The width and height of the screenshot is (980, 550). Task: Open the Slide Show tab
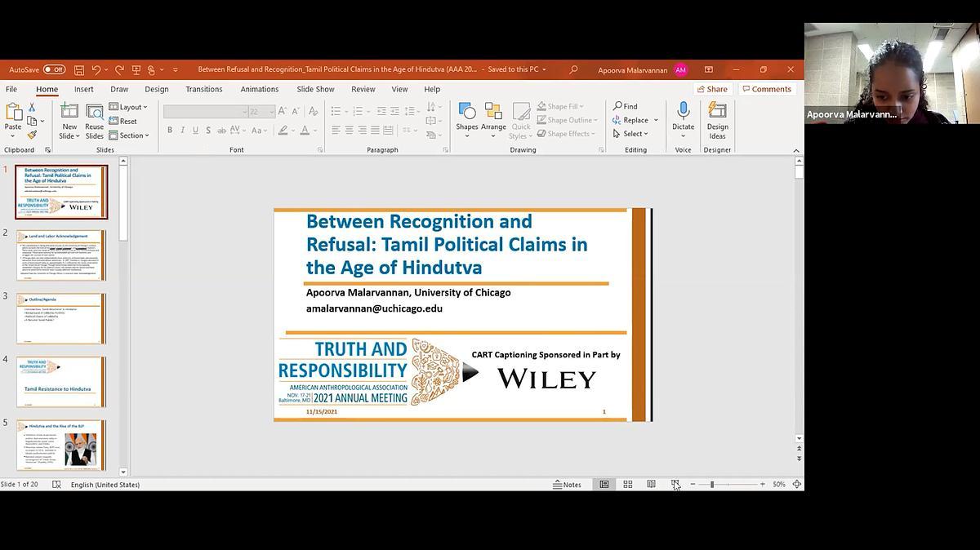pos(315,89)
